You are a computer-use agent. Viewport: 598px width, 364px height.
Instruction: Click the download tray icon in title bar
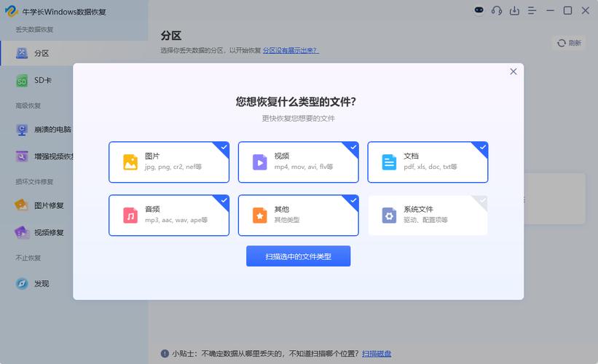coord(514,10)
